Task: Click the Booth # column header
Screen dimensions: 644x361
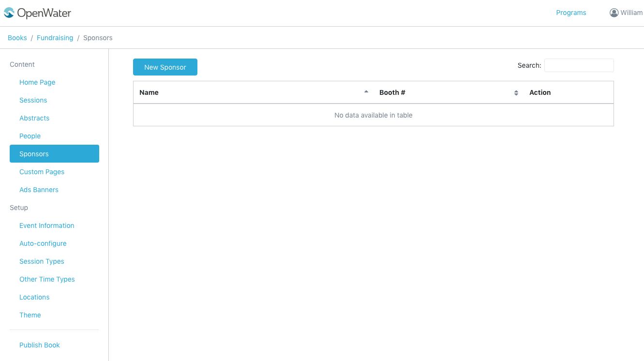Action: pyautogui.click(x=448, y=92)
